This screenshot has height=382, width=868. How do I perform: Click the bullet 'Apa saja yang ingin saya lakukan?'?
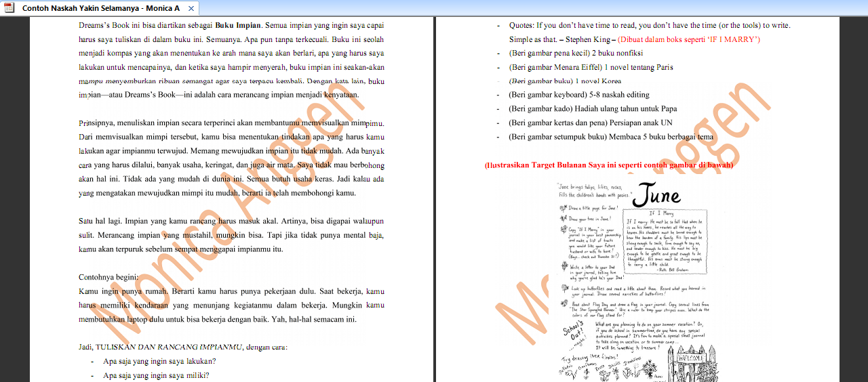(159, 361)
